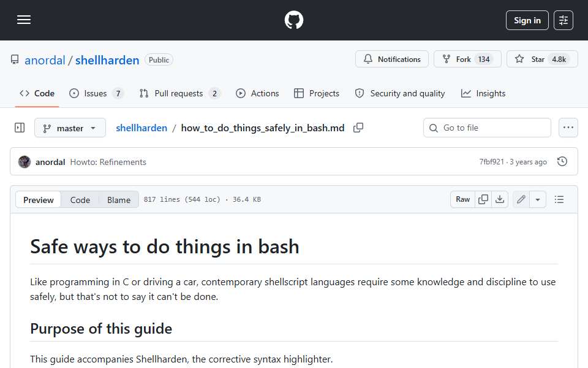
Task: Click the Purpose of this guide heading
Action: pyautogui.click(x=101, y=329)
